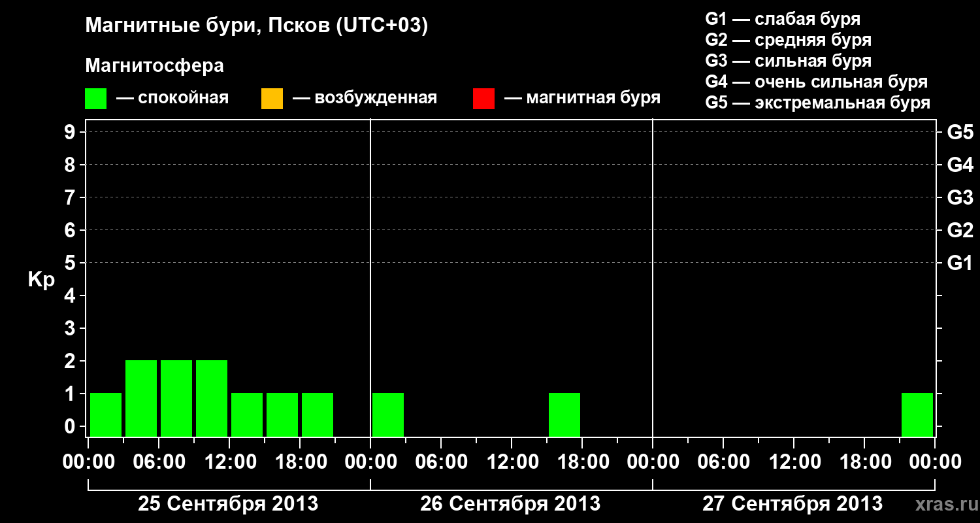Click the green 'спокойная' legend swatch
Image resolution: width=980 pixels, height=523 pixels.
pos(96,99)
